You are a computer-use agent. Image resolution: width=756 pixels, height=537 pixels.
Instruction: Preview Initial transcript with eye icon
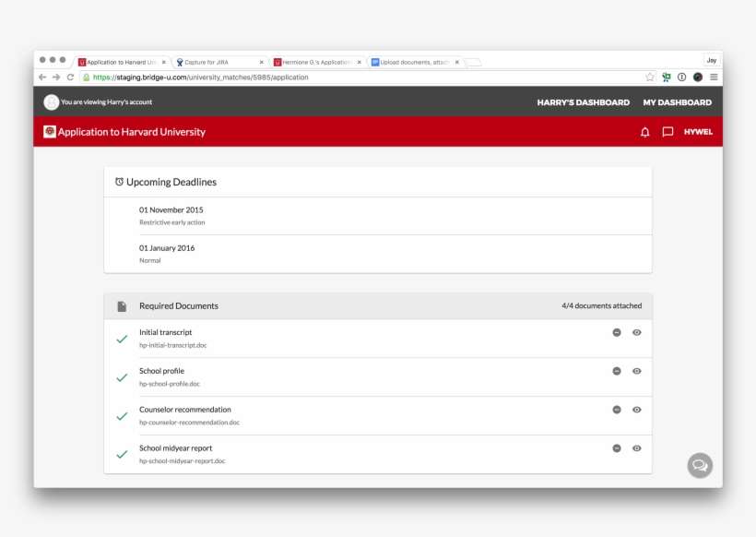(636, 332)
